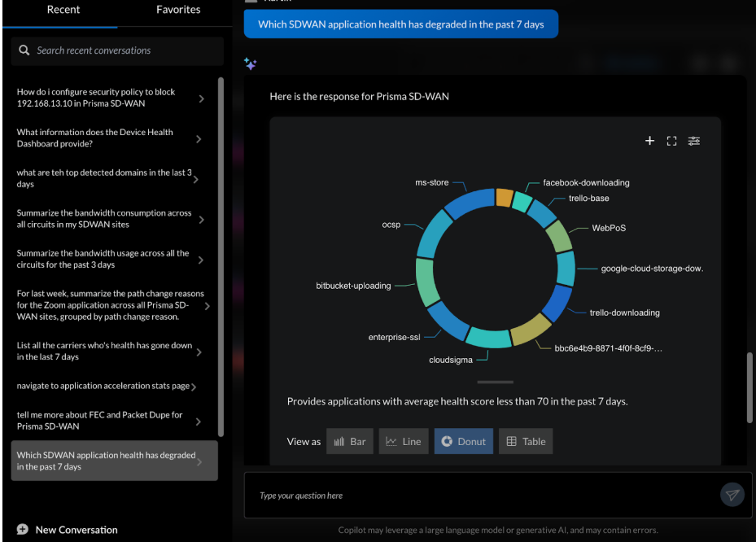
Task: Expand the chart to fullscreen
Action: click(x=671, y=141)
